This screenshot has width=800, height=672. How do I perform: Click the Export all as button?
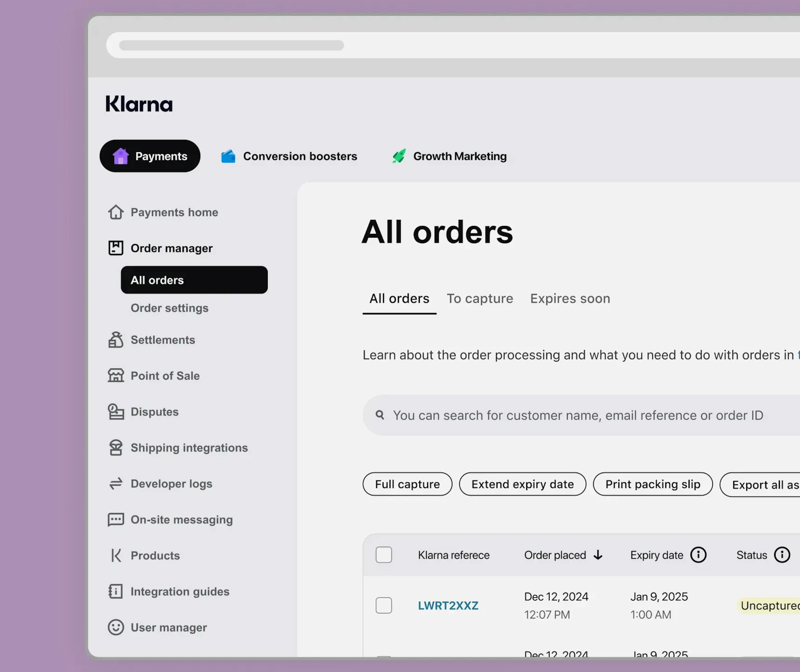pyautogui.click(x=760, y=485)
